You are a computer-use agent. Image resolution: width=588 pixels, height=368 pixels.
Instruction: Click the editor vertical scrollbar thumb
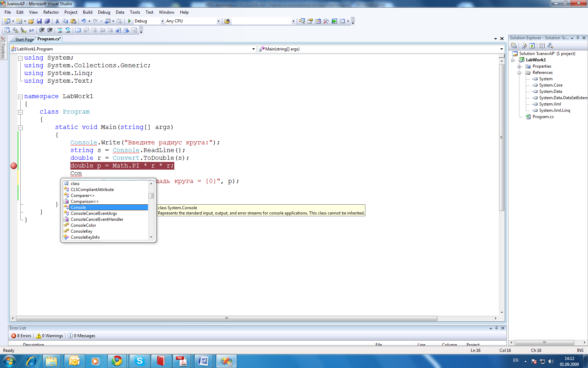tap(502, 137)
